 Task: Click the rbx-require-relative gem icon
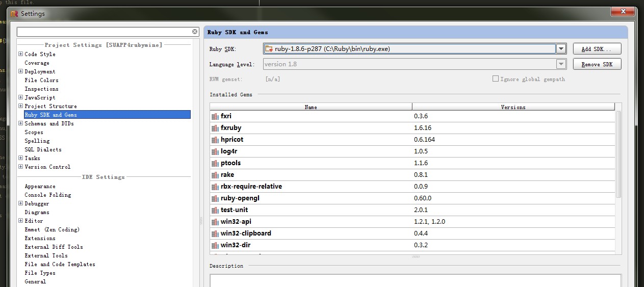pyautogui.click(x=215, y=187)
